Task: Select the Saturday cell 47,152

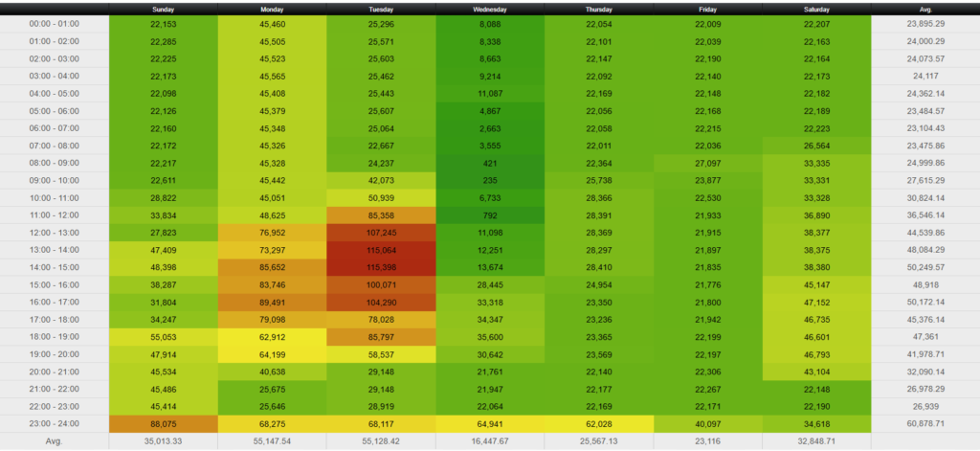Action: pyautogui.click(x=817, y=303)
